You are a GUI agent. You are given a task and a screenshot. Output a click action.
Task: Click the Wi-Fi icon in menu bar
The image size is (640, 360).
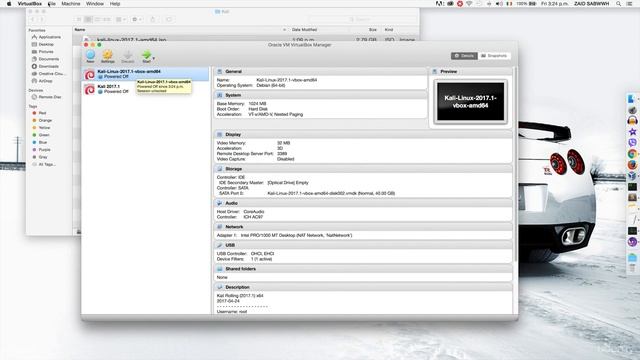[469, 4]
